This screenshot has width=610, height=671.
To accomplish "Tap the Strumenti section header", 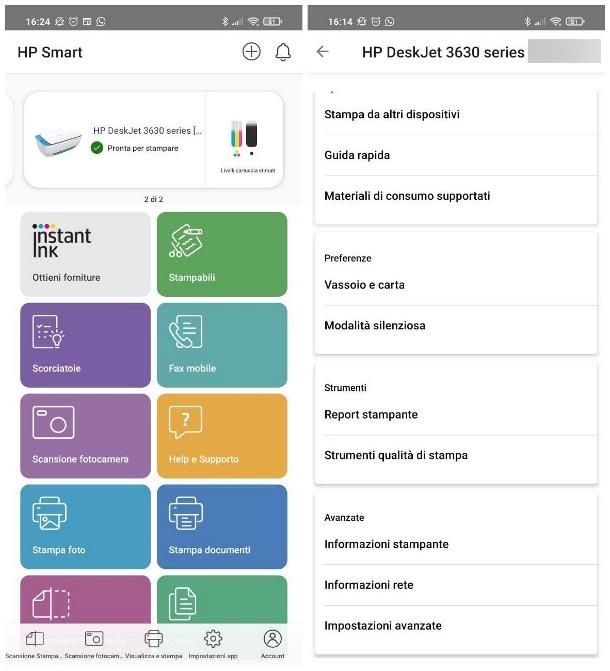I will pyautogui.click(x=345, y=388).
